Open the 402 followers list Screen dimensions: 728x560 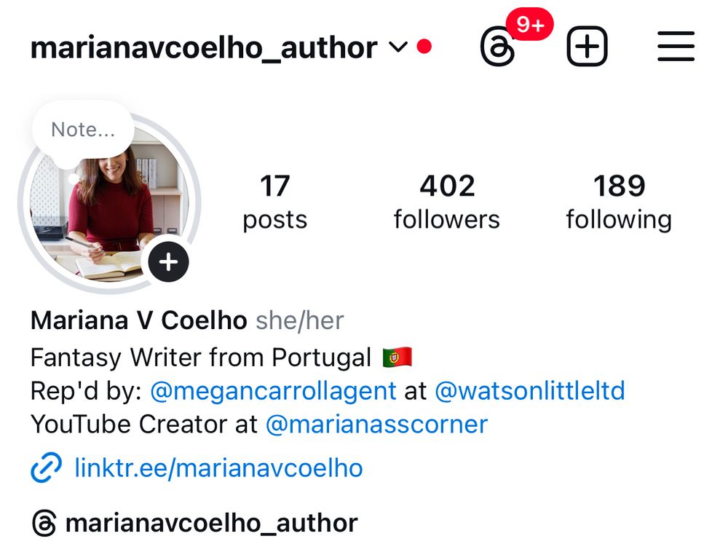tap(447, 202)
